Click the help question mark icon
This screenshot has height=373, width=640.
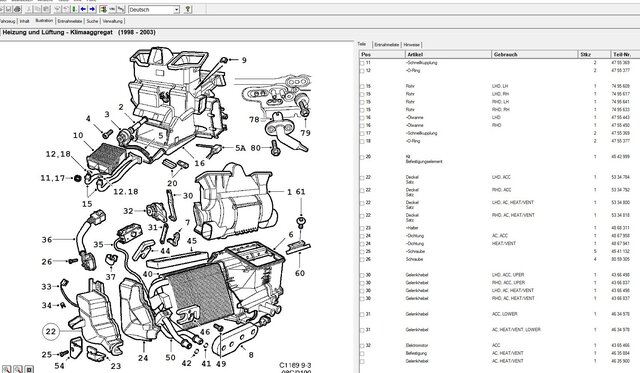(188, 9)
